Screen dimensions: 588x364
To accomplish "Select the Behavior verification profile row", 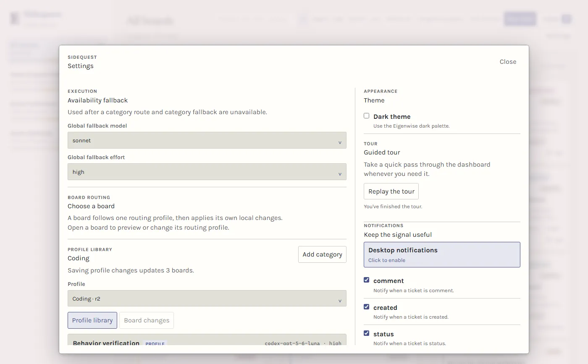I will (207, 340).
